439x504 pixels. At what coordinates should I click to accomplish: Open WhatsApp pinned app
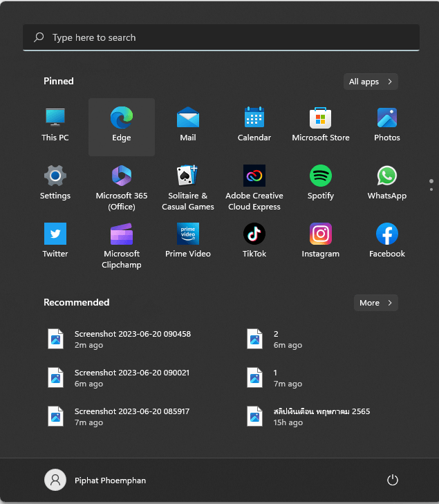click(387, 176)
